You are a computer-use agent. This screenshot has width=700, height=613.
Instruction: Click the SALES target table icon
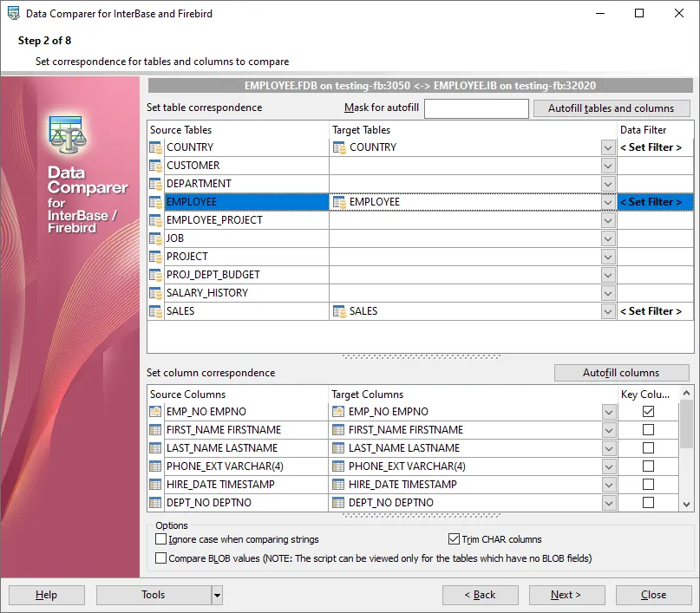click(339, 311)
